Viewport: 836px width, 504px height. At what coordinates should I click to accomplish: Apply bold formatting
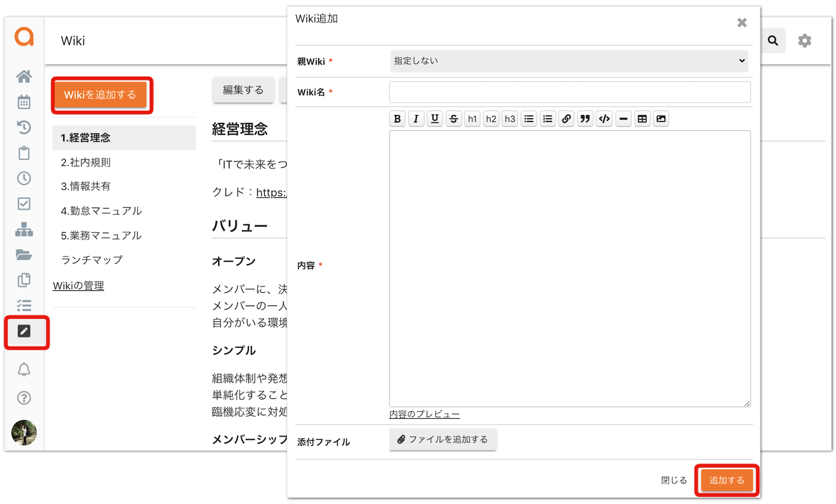coord(397,119)
